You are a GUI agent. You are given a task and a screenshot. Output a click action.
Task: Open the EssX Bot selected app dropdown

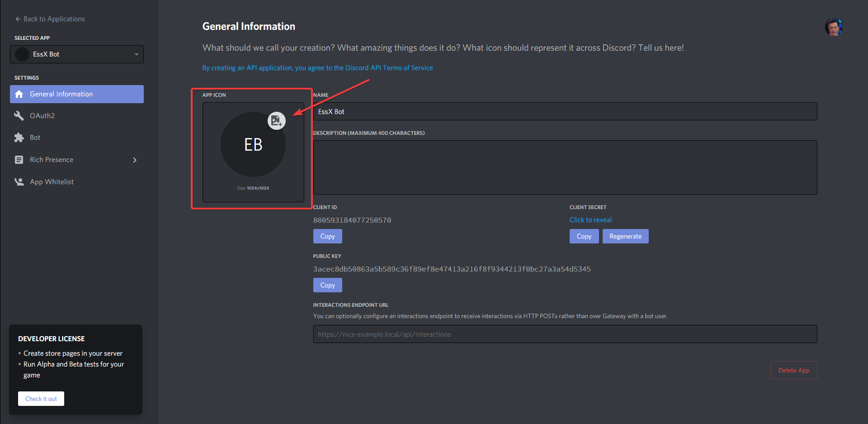pyautogui.click(x=77, y=54)
